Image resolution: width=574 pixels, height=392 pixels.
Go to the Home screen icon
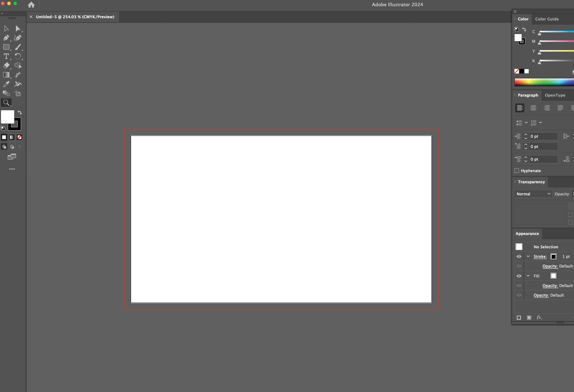coord(31,5)
